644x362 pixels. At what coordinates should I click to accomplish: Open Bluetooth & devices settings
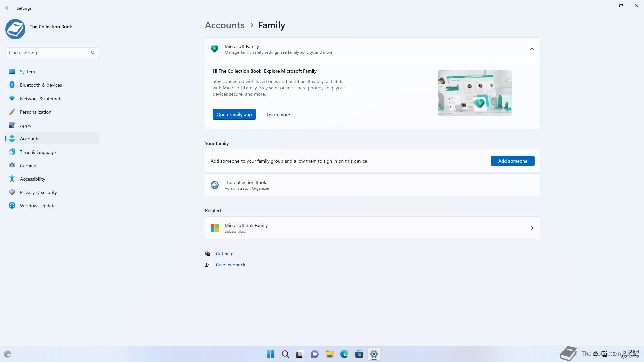[41, 85]
